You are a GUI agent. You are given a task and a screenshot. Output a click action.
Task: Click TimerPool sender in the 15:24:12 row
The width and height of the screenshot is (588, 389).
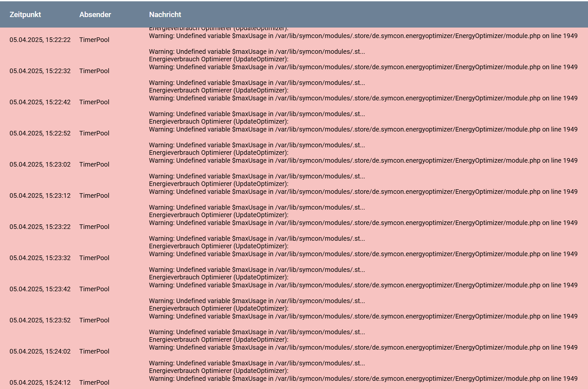pos(94,382)
